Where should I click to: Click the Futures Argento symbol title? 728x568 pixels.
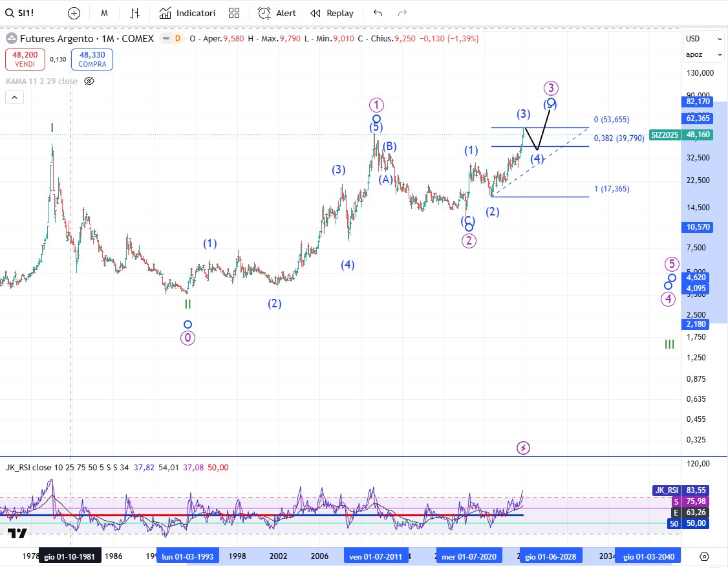click(87, 39)
